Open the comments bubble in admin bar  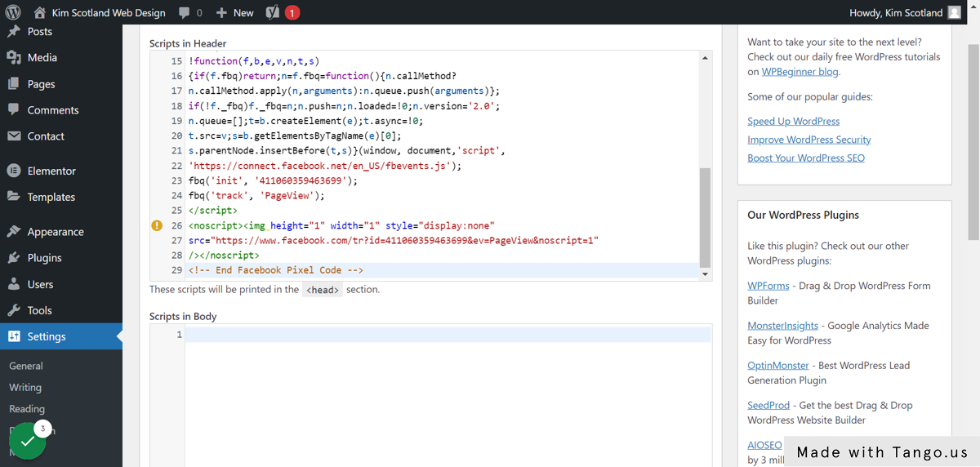[x=185, y=12]
